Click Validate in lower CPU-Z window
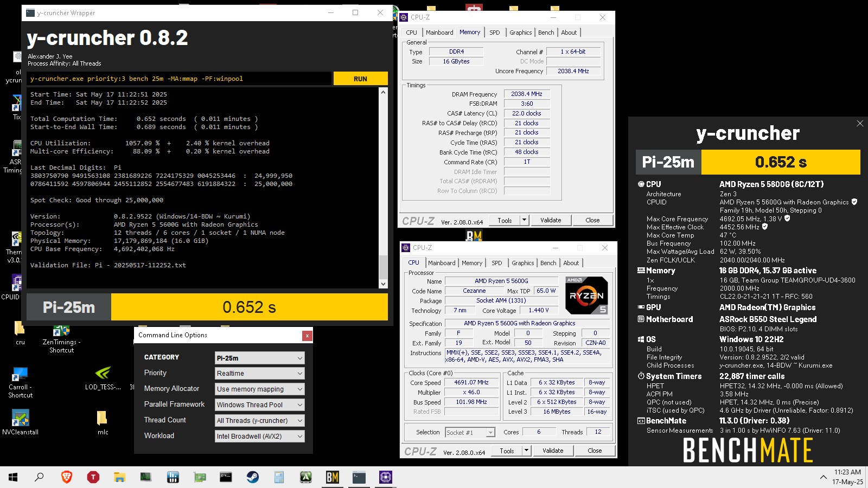 553,451
